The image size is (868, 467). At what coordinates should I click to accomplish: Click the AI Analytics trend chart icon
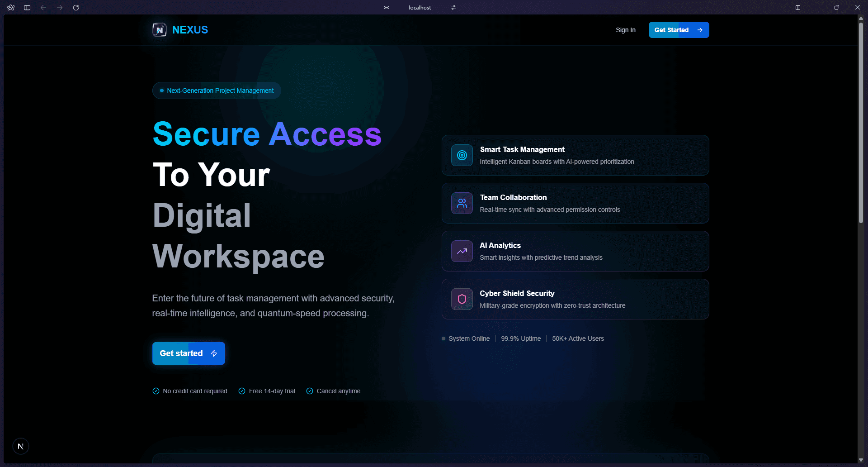tap(462, 251)
